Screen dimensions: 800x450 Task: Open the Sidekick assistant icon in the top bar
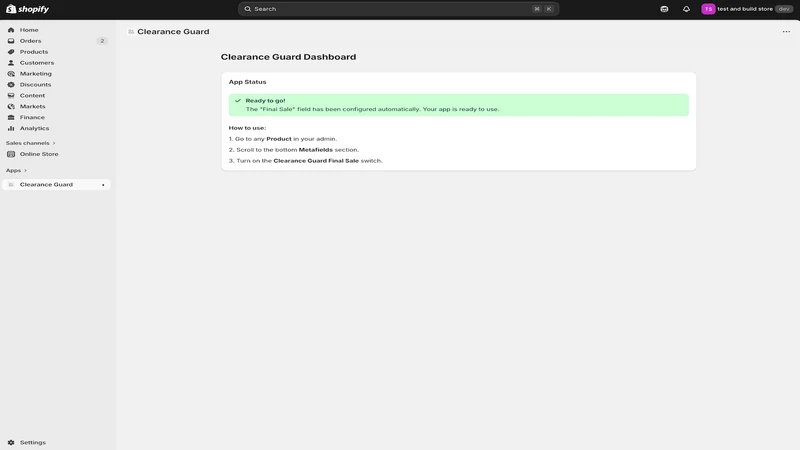click(664, 9)
